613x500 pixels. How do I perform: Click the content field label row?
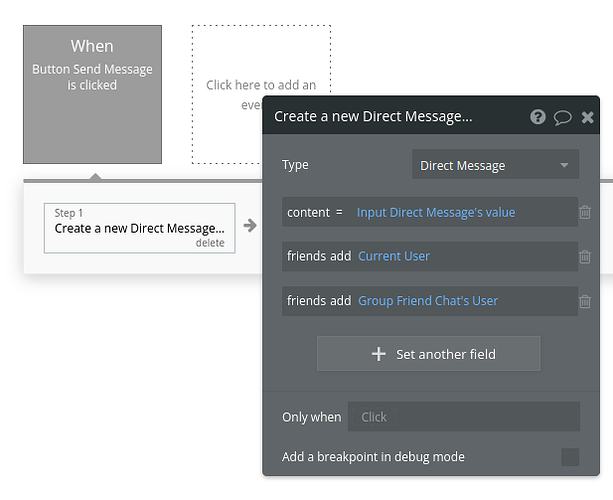pyautogui.click(x=430, y=212)
